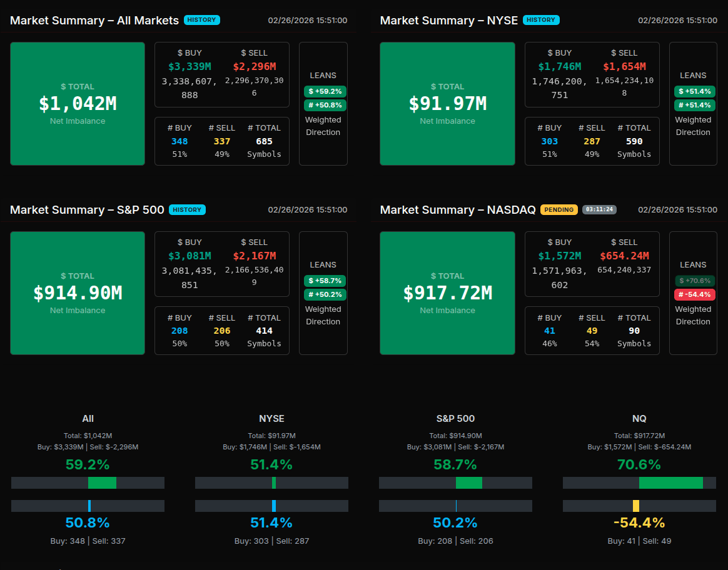Select the NYSE $91.97M net imbalance tile
The width and height of the screenshot is (728, 570).
(x=447, y=104)
